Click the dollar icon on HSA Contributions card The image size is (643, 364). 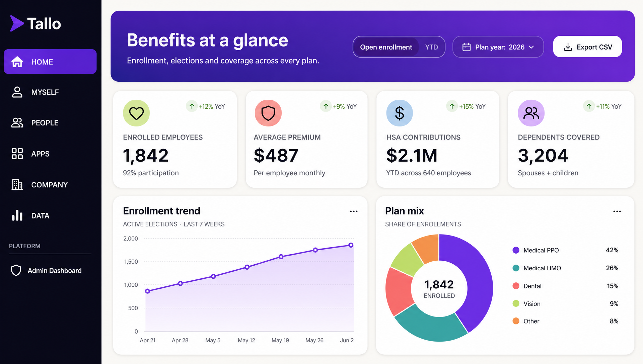[x=400, y=113]
